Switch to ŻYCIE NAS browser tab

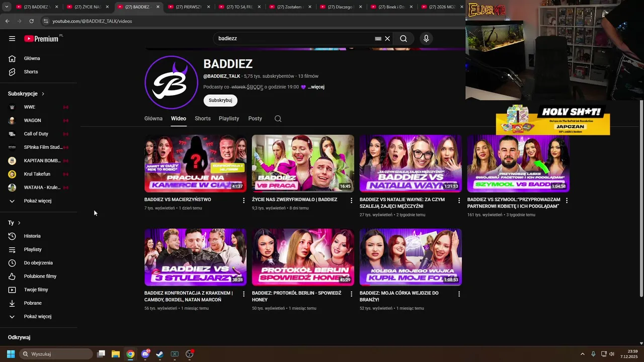[x=88, y=7]
